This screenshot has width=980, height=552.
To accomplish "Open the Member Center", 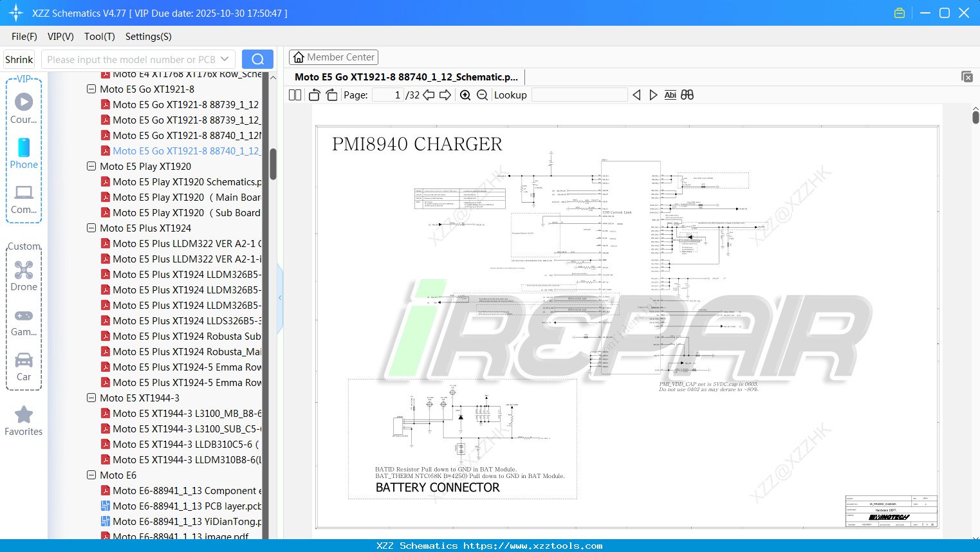I will tap(333, 57).
